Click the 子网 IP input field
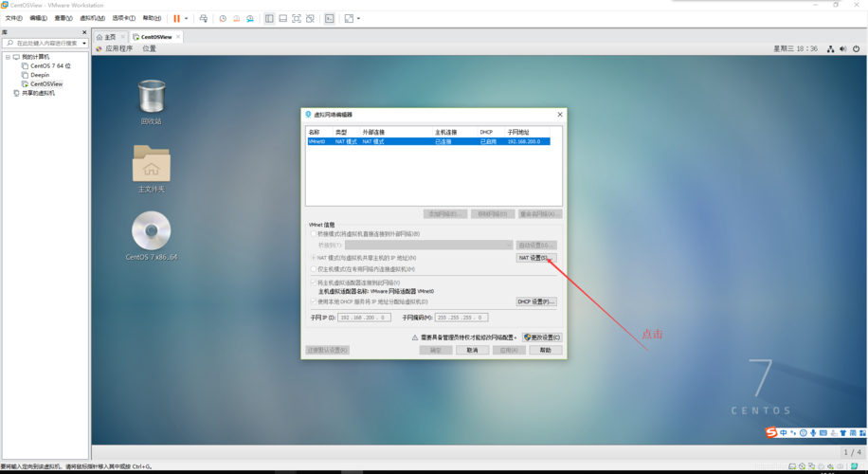 click(364, 318)
